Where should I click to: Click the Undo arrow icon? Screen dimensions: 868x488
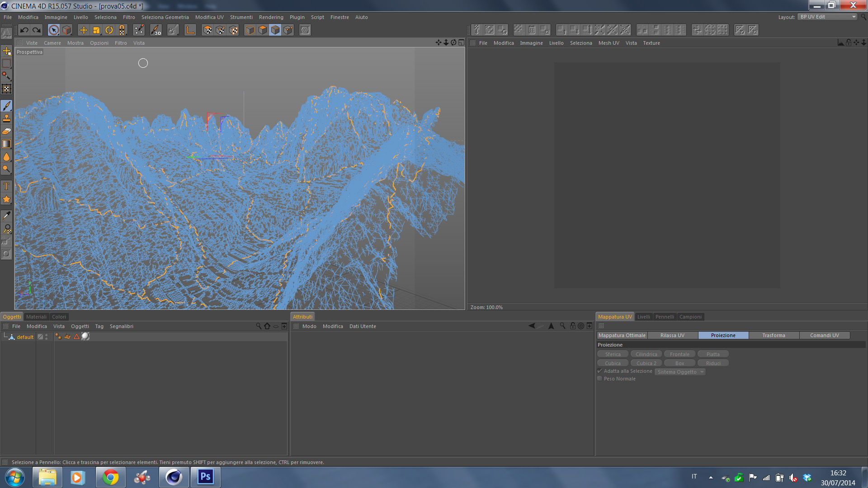tap(24, 30)
